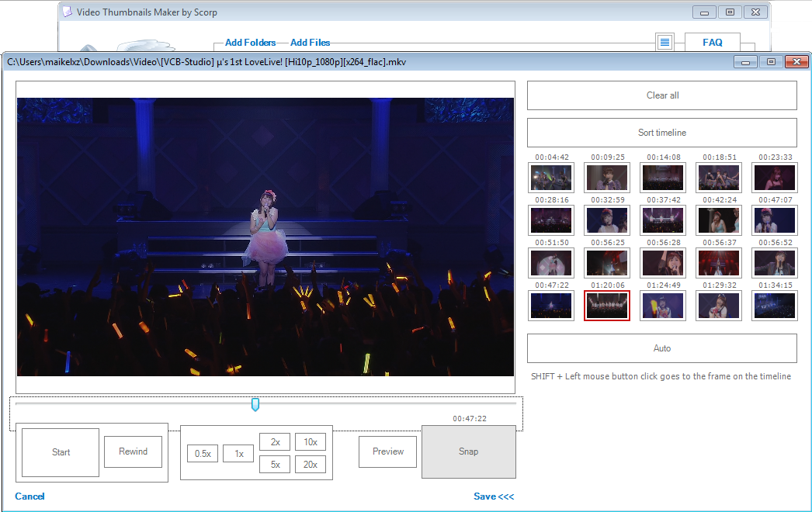Select the thumbnail at 00:09:25
Screen dimensions: 812x512
click(x=607, y=178)
